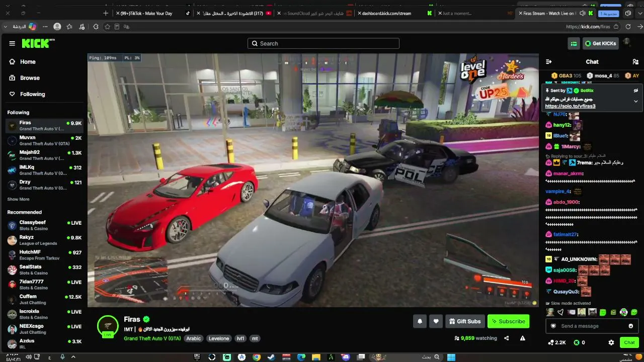Image resolution: width=644 pixels, height=362 pixels.
Task: Expand the pinned message chevron
Action: [635, 101]
